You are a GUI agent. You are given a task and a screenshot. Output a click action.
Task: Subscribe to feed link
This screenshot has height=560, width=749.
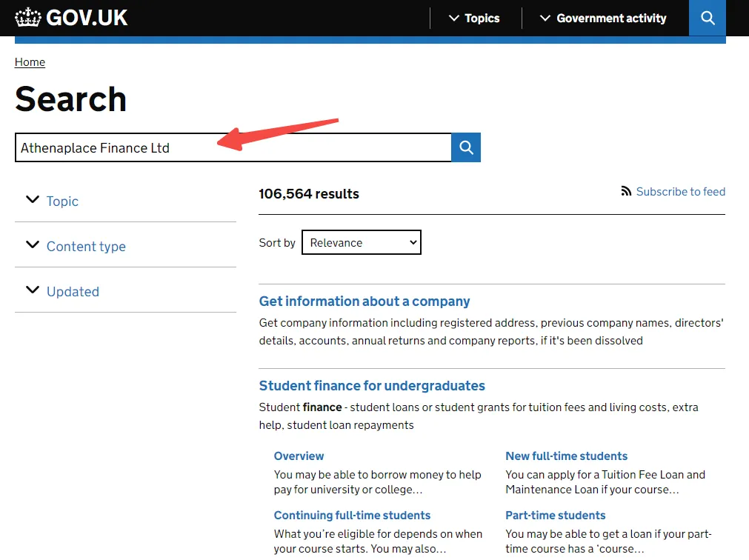coord(681,191)
